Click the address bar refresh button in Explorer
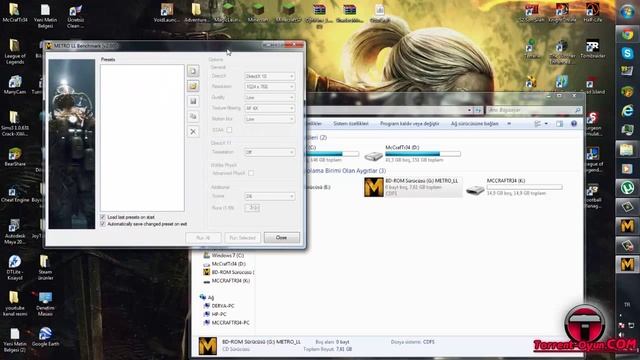 [x=478, y=110]
